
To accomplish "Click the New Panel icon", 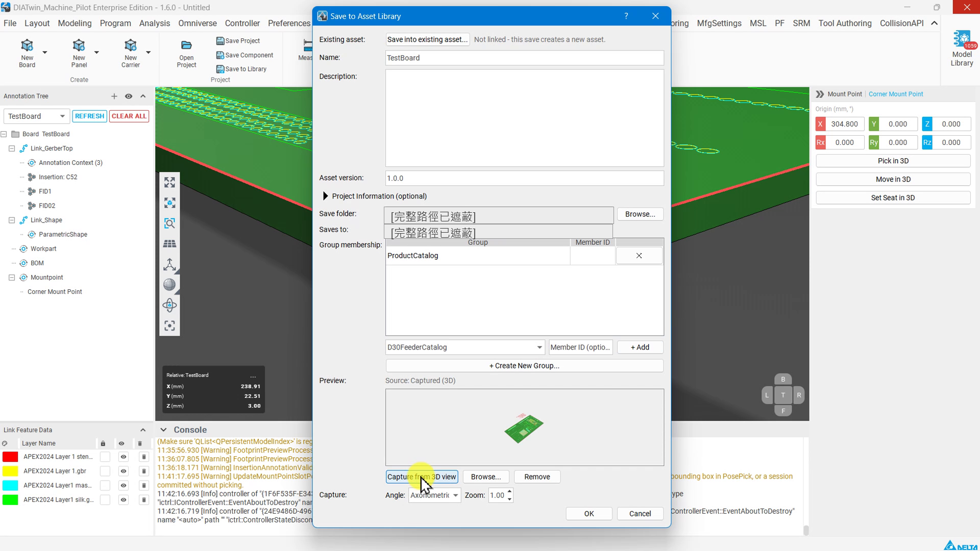I will click(79, 45).
